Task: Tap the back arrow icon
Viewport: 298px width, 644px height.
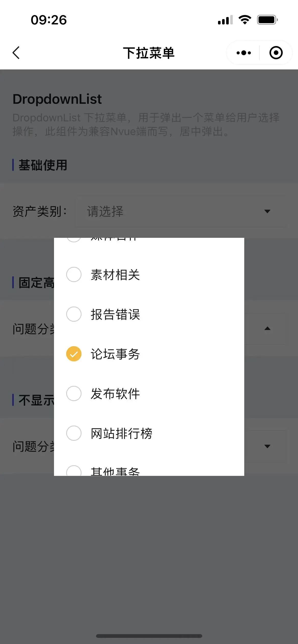Action: pyautogui.click(x=16, y=53)
